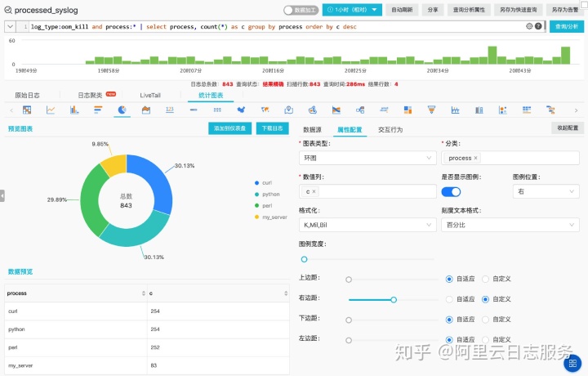
Task: Select the horizontal bar chart icon
Action: 98,110
